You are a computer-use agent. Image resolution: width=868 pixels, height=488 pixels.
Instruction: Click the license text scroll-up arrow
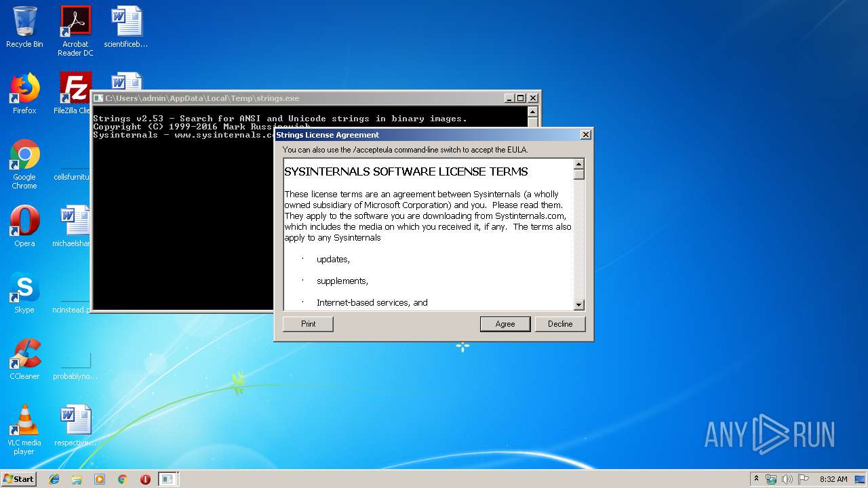point(579,163)
